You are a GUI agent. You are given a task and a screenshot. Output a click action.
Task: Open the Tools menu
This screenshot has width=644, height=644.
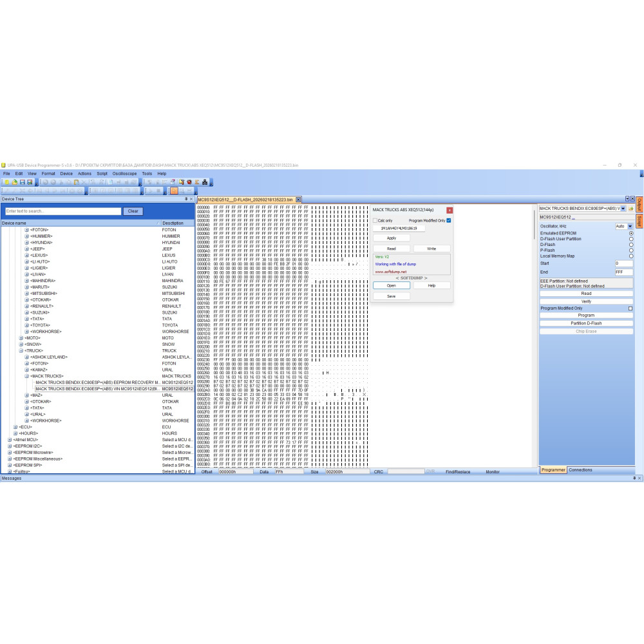[147, 174]
